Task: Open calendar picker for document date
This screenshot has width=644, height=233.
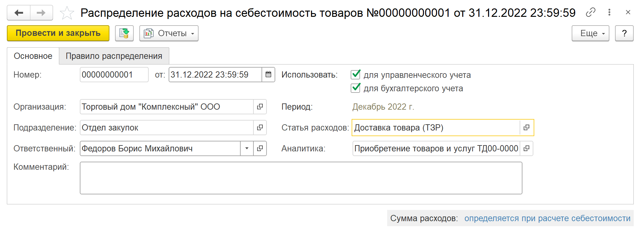Action: (268, 75)
